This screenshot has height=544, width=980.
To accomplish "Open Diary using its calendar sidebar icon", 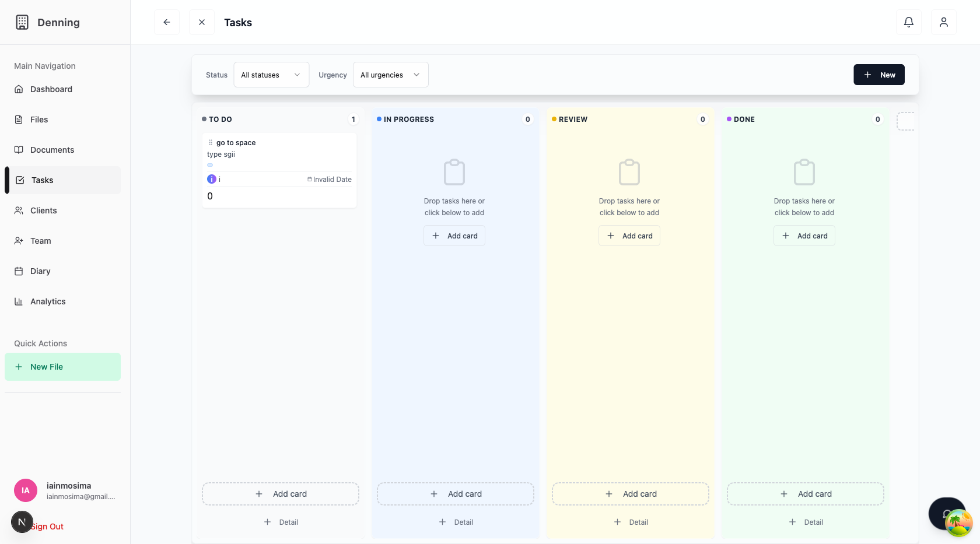I will click(x=19, y=271).
